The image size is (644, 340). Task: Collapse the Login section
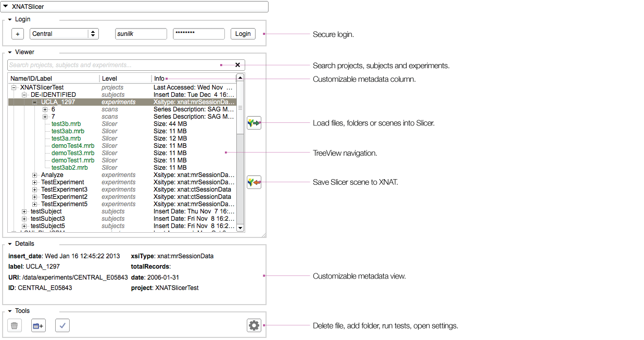pos(10,20)
